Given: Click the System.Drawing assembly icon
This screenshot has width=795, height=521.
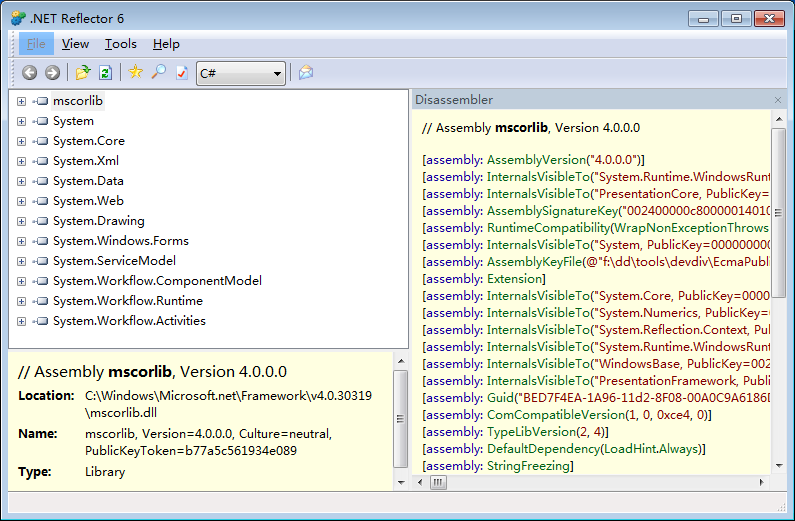Looking at the screenshot, I should point(41,221).
